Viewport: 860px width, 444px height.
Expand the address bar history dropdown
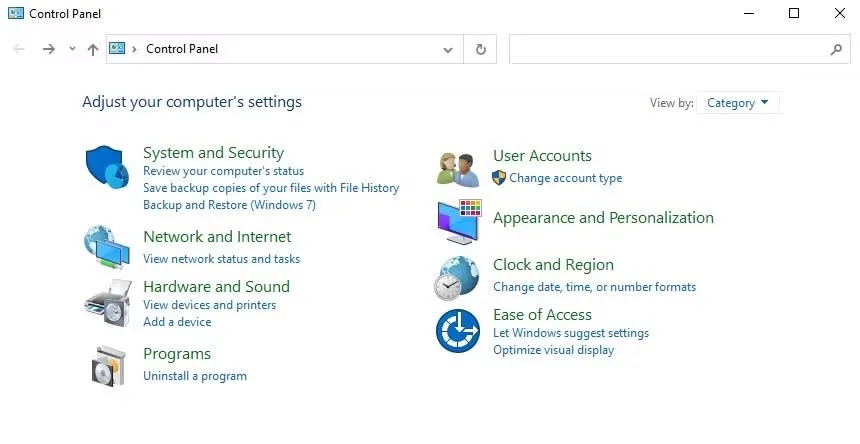click(447, 49)
